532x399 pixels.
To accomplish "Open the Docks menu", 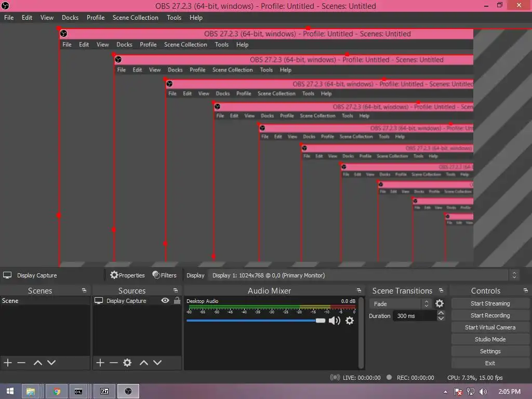I will click(70, 18).
